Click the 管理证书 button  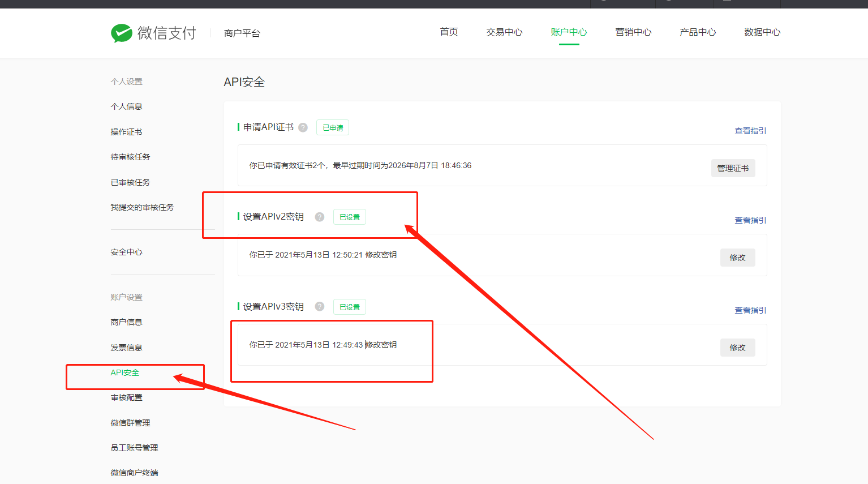pyautogui.click(x=733, y=168)
